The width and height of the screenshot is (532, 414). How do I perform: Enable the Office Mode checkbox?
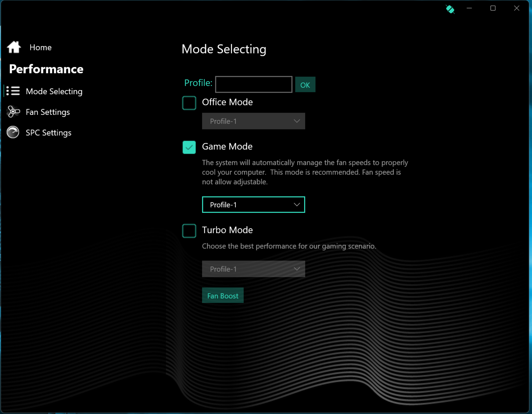pos(189,103)
